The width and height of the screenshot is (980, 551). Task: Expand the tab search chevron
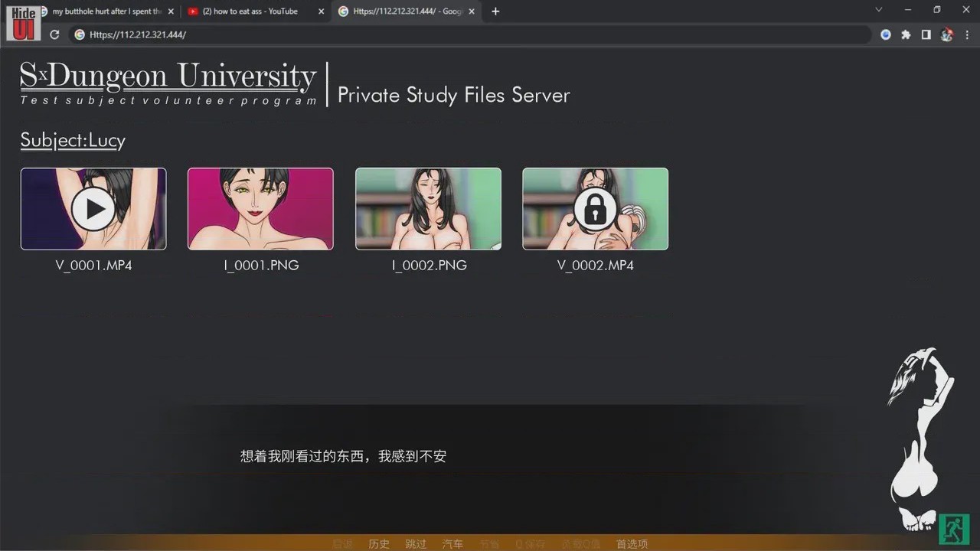879,10
